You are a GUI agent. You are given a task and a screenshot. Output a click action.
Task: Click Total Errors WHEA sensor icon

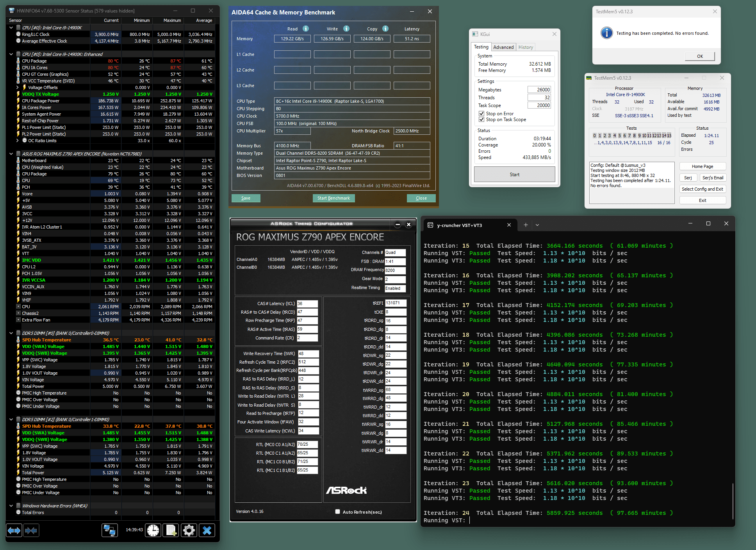18,512
